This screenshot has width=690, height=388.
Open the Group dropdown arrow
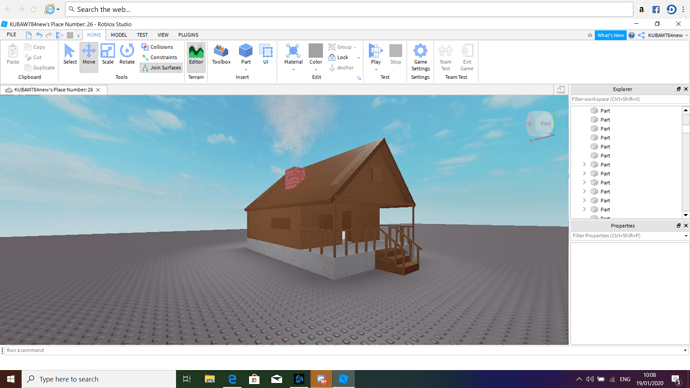coord(355,47)
